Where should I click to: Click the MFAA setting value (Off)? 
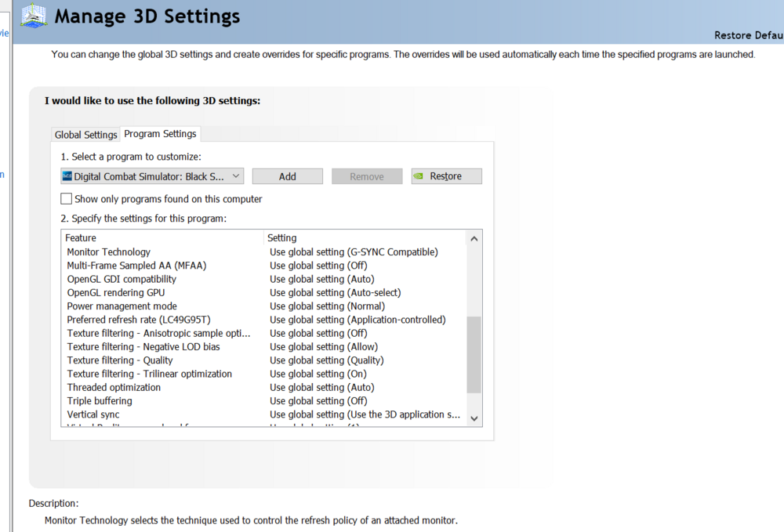[x=318, y=266]
